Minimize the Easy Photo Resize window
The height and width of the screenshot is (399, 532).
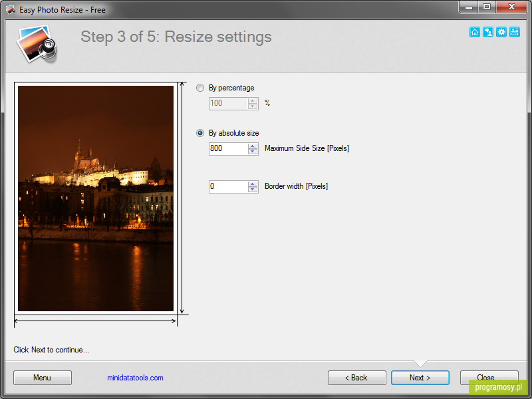(x=469, y=7)
